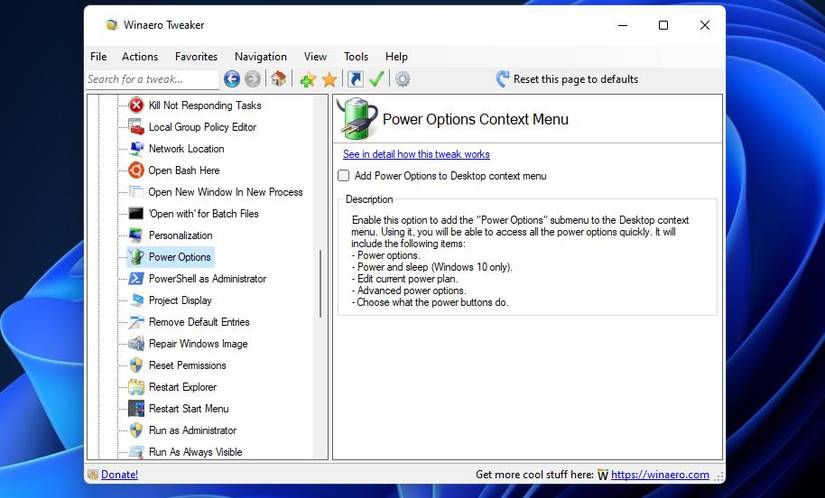Click the donate icon in status bar
Viewport: 825px width, 498px height.
tap(93, 474)
